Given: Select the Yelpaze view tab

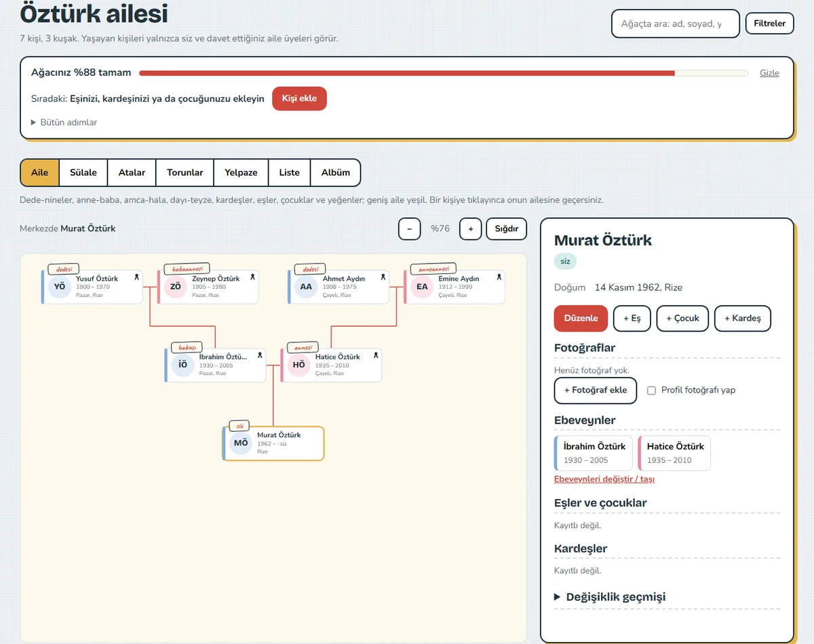Looking at the screenshot, I should (x=241, y=172).
